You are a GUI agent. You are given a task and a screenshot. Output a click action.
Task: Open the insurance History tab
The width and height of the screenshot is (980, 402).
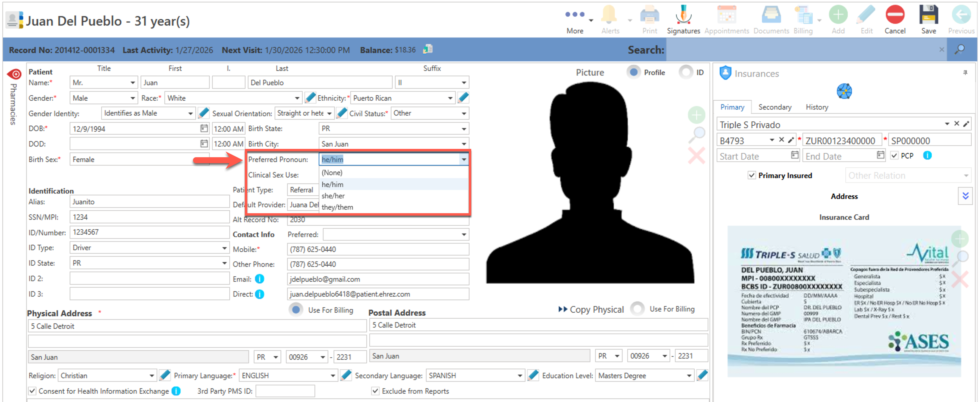tap(816, 107)
